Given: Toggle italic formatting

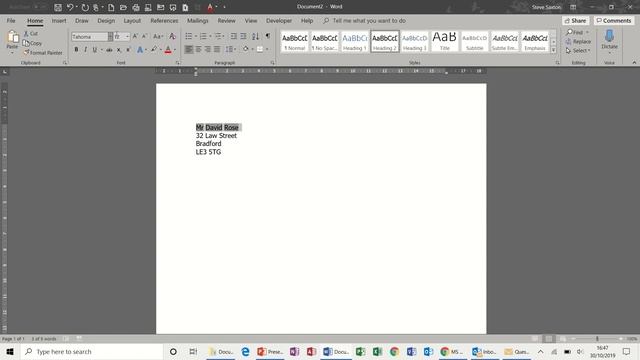Looking at the screenshot, I should [x=85, y=50].
